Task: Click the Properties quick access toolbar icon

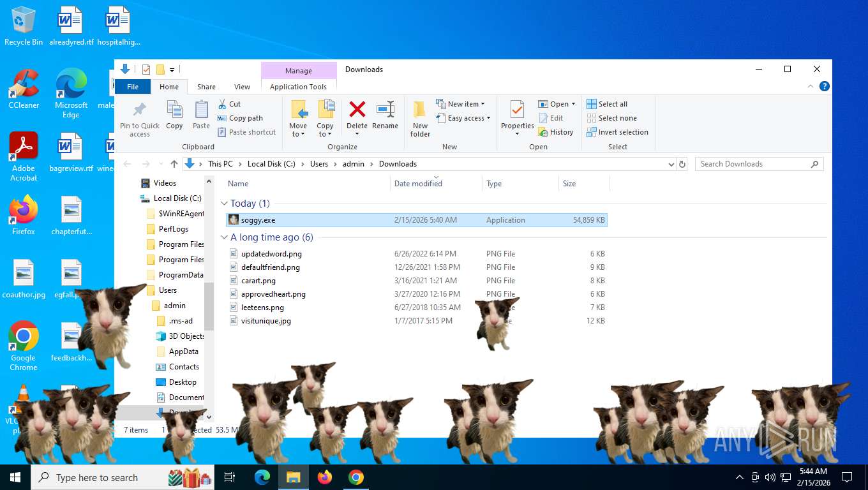Action: point(146,69)
